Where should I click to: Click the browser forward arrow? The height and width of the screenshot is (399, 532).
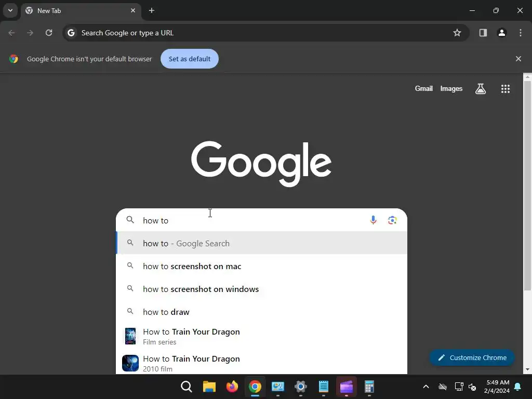30,33
